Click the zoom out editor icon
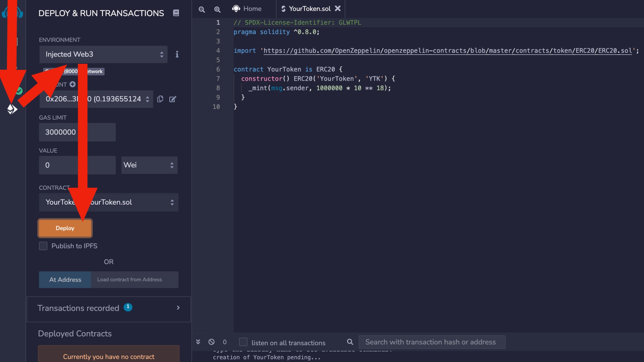 coord(202,9)
